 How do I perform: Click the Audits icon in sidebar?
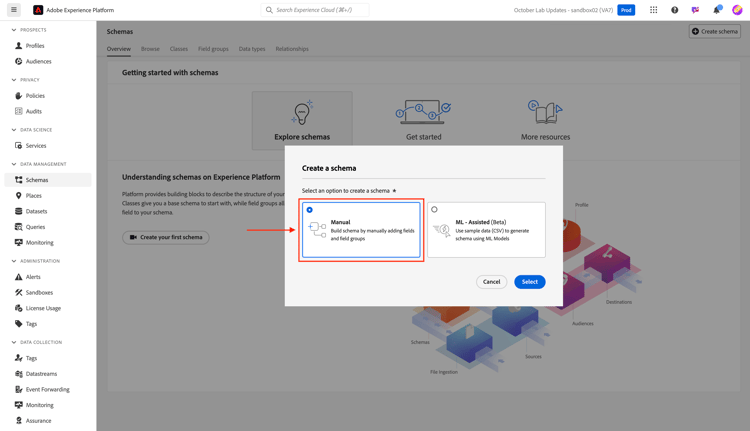(19, 111)
